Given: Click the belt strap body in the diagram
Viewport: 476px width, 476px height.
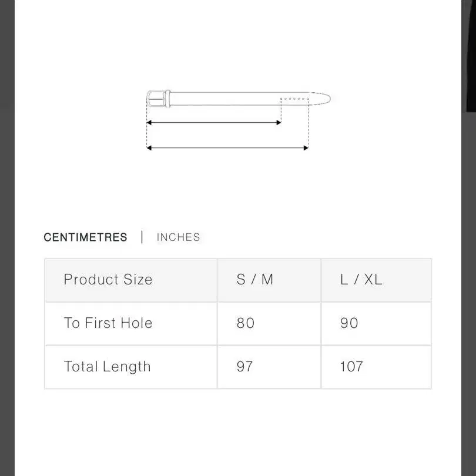Looking at the screenshot, I should 223,98.
